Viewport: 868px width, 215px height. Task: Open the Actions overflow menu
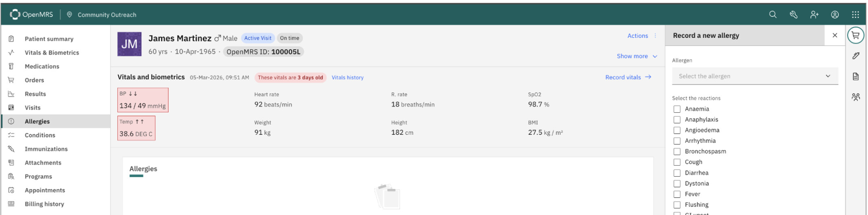642,36
